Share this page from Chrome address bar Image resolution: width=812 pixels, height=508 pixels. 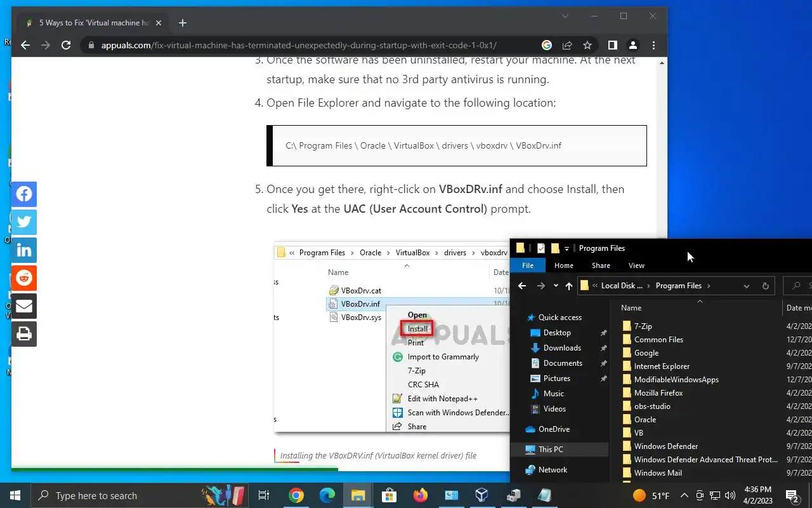tap(567, 45)
